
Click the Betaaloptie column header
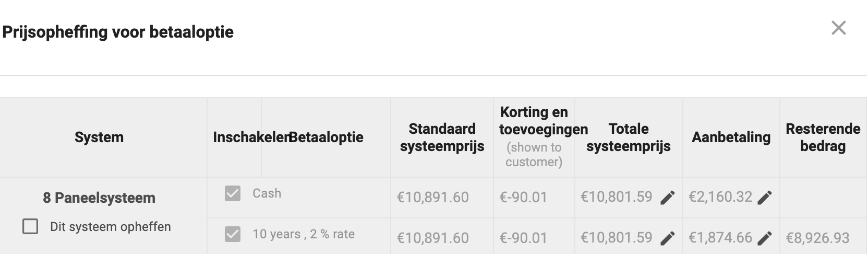tap(326, 137)
